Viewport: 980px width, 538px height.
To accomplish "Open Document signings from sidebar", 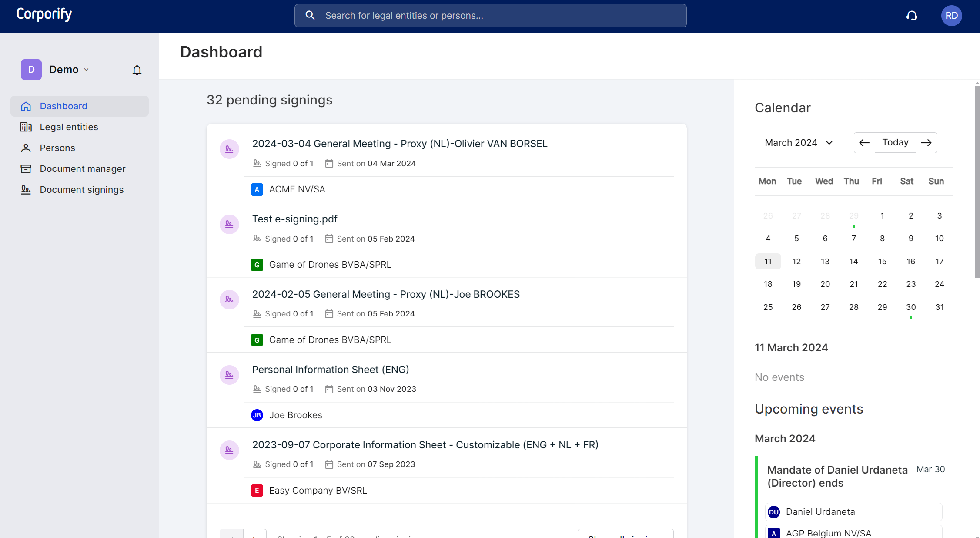I will coord(81,189).
